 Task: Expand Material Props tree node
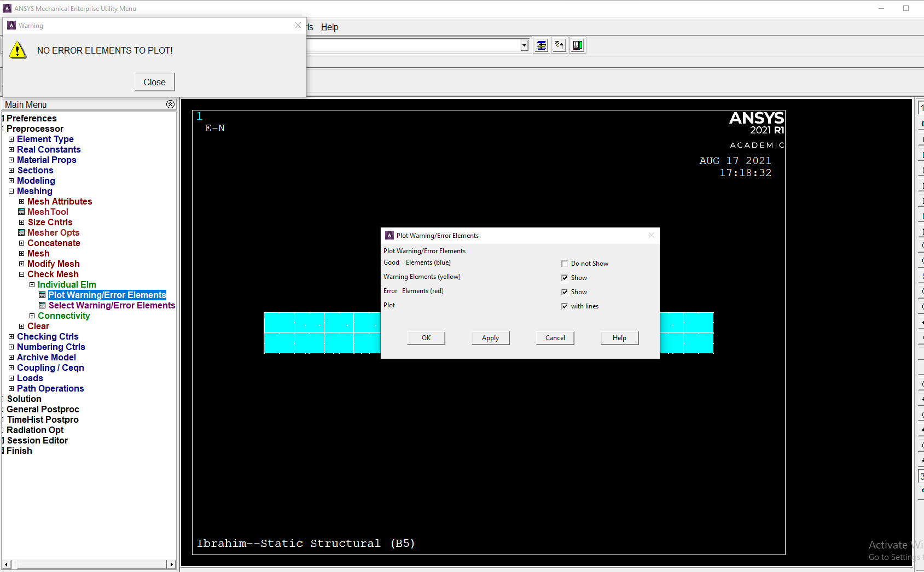coord(11,160)
